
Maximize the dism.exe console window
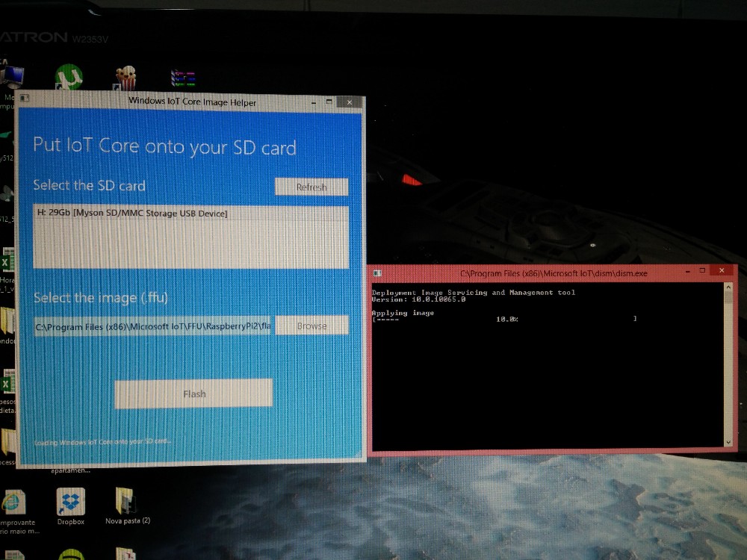[702, 271]
